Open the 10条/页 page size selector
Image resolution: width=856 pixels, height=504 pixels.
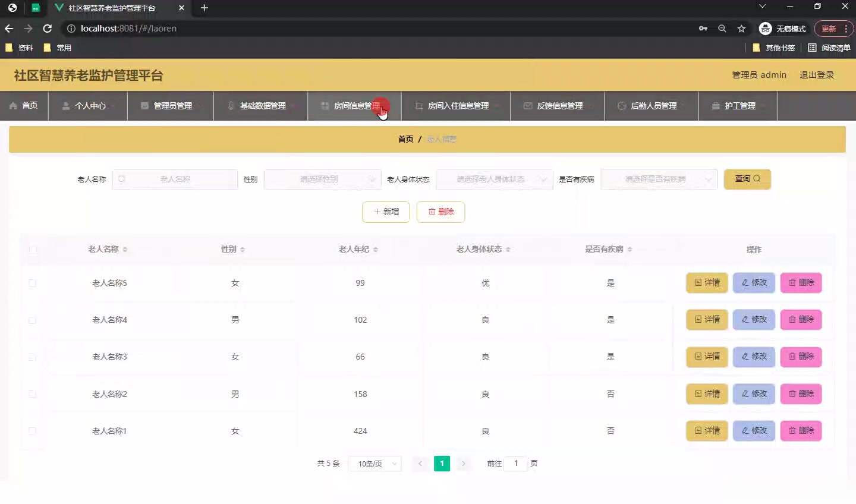374,463
